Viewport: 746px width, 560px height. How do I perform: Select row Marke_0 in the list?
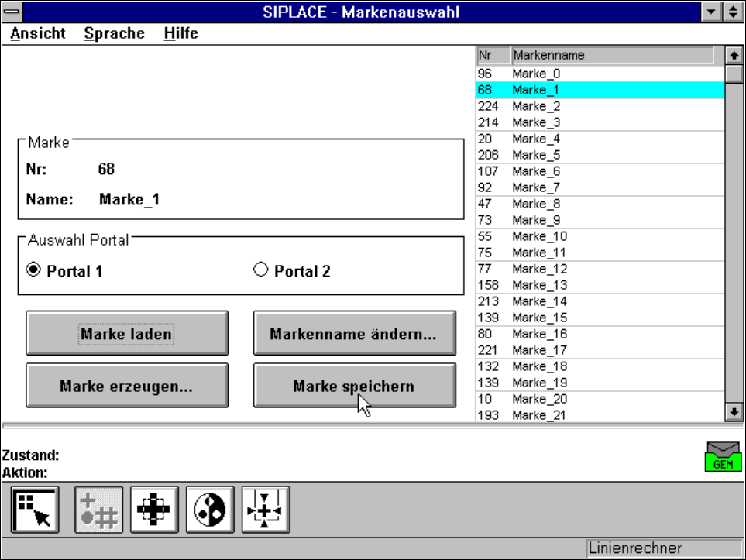pos(600,74)
